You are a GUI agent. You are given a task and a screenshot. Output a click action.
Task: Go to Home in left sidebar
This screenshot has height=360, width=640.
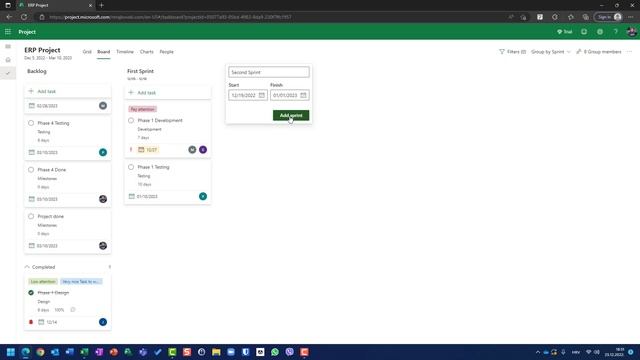(x=8, y=60)
